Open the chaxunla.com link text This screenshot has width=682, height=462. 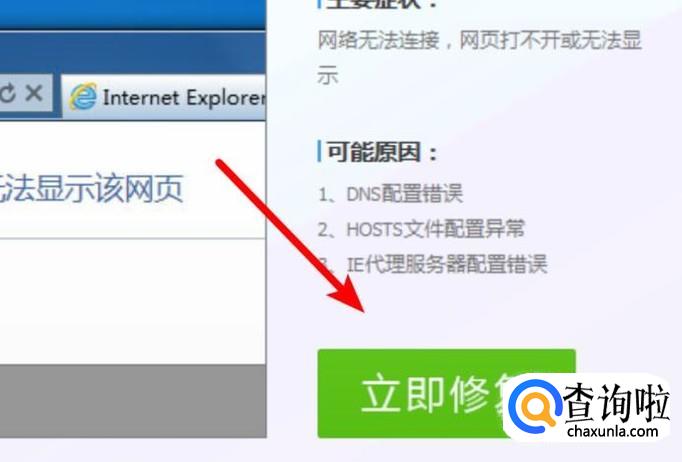pyautogui.click(x=612, y=432)
